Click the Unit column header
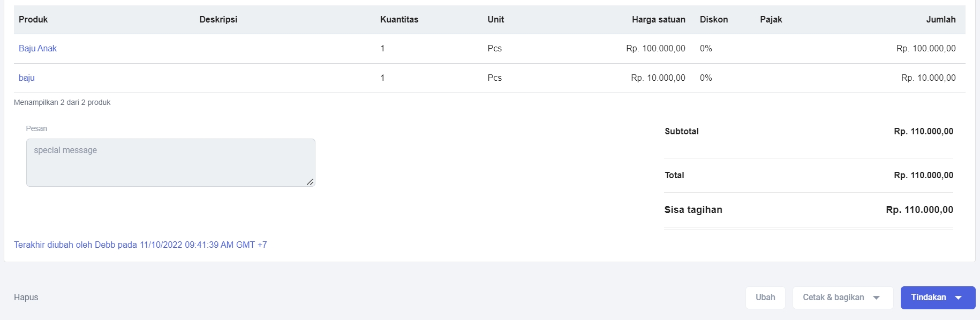Image resolution: width=980 pixels, height=320 pixels. click(x=496, y=19)
